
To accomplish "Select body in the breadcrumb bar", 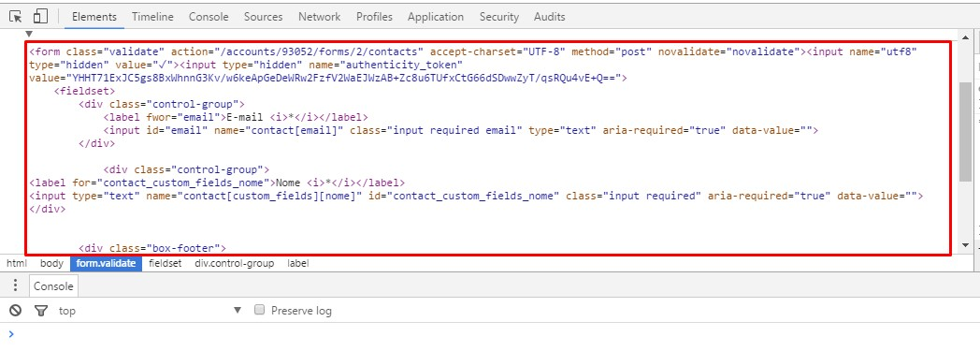I will click(x=51, y=263).
